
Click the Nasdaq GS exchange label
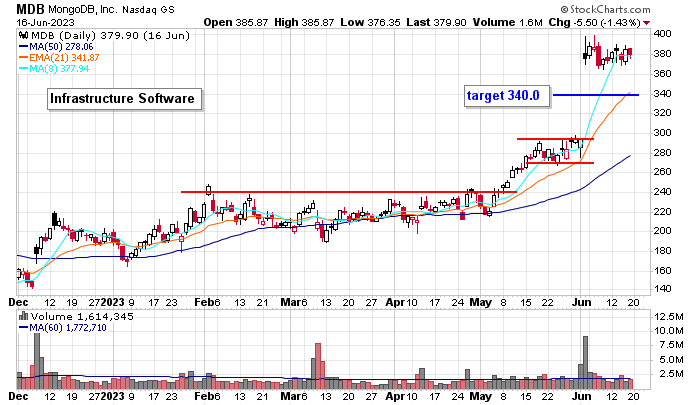(148, 9)
